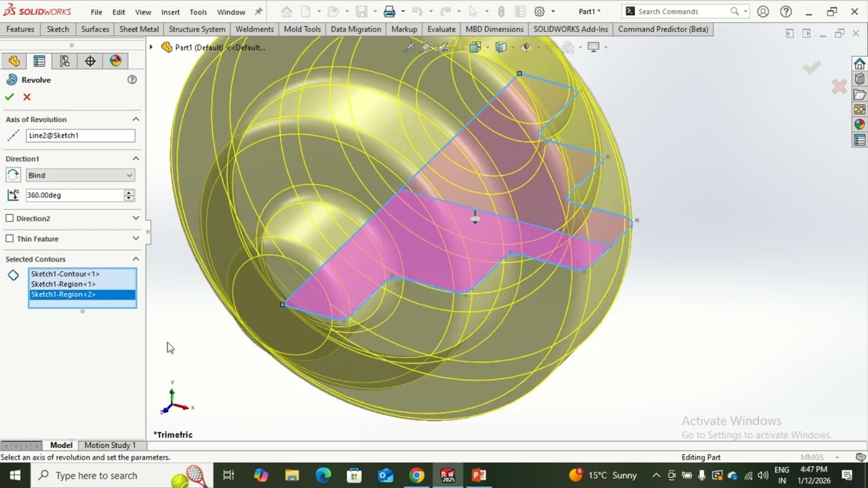Open the Tools menu
This screenshot has width=868, height=488.
(x=198, y=12)
